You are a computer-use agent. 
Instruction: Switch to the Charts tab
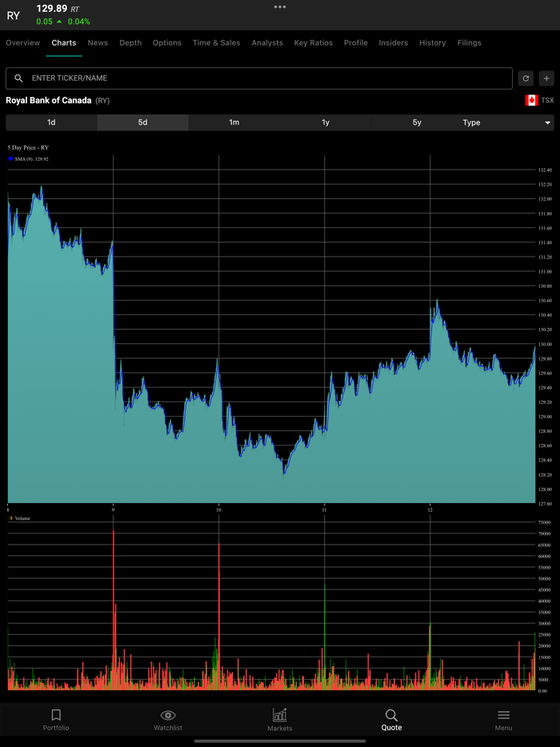click(64, 43)
